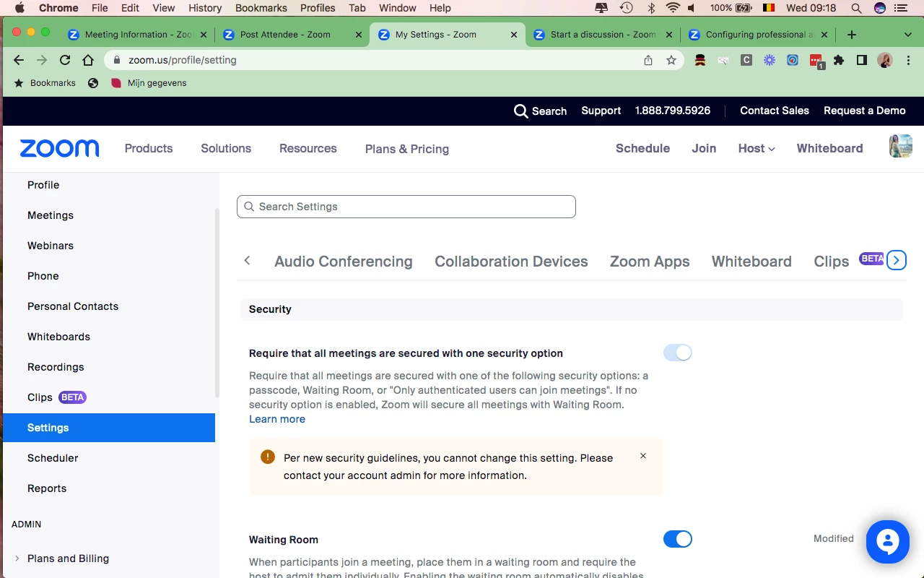Click the sidebar vertical scrollbar

[217, 302]
